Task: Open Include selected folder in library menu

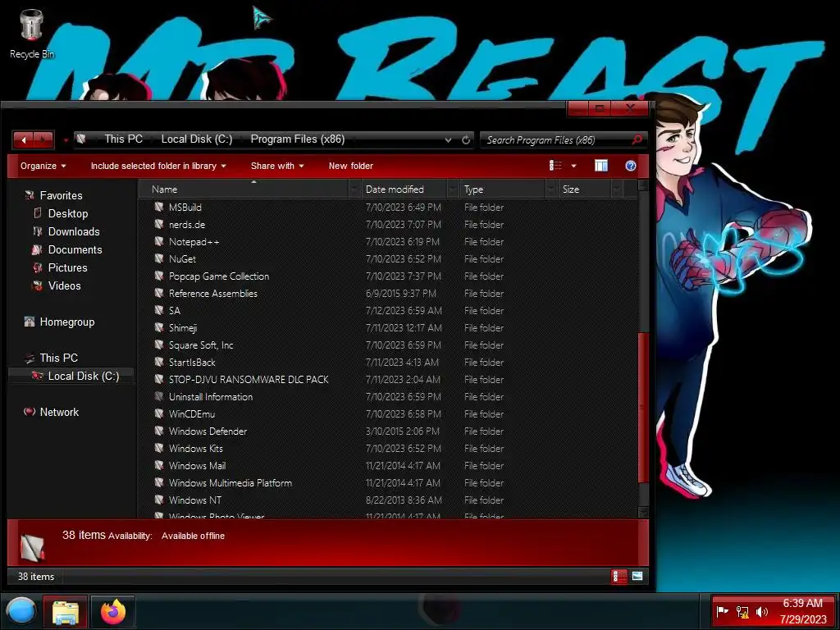Action: click(x=158, y=166)
